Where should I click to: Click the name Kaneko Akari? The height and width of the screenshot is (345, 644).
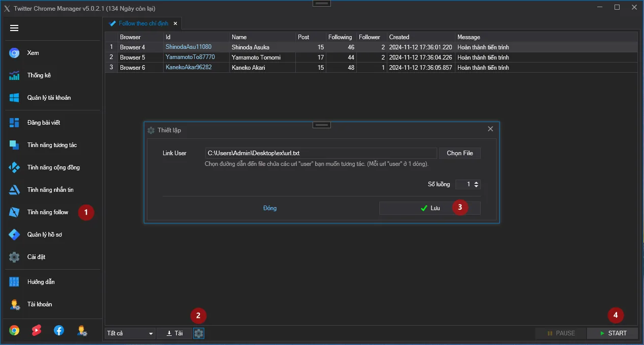(x=249, y=68)
